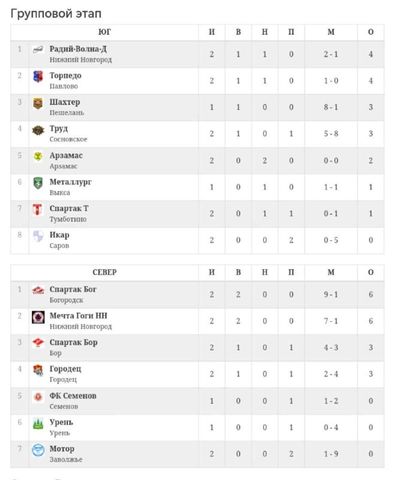The width and height of the screenshot is (400, 480).
Task: Click the Мотор Заволжье blue round logo
Action: click(38, 450)
